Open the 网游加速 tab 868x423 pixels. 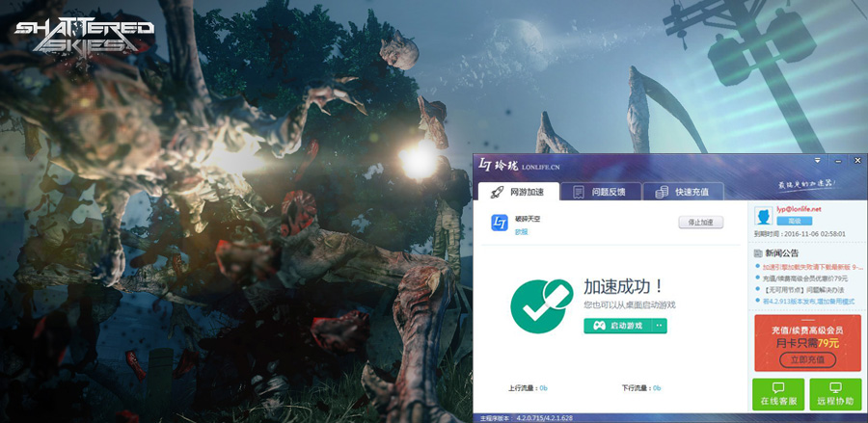(517, 192)
